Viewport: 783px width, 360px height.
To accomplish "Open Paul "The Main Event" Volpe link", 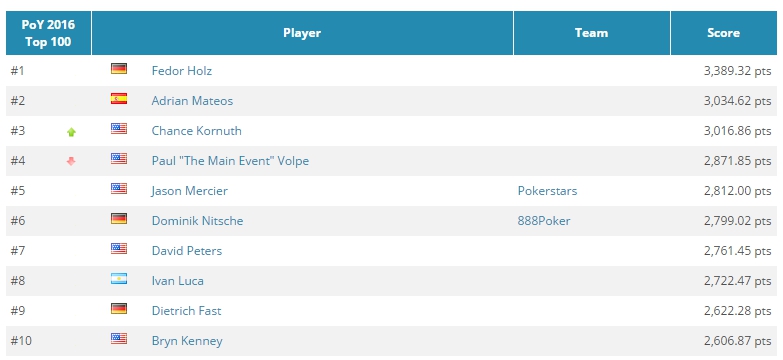I will tap(230, 161).
